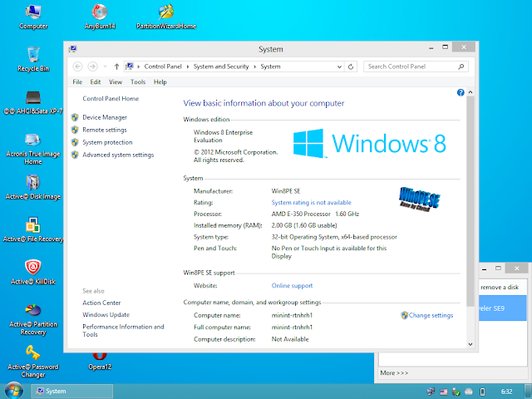
Task: Open the Online support link
Action: 292,286
